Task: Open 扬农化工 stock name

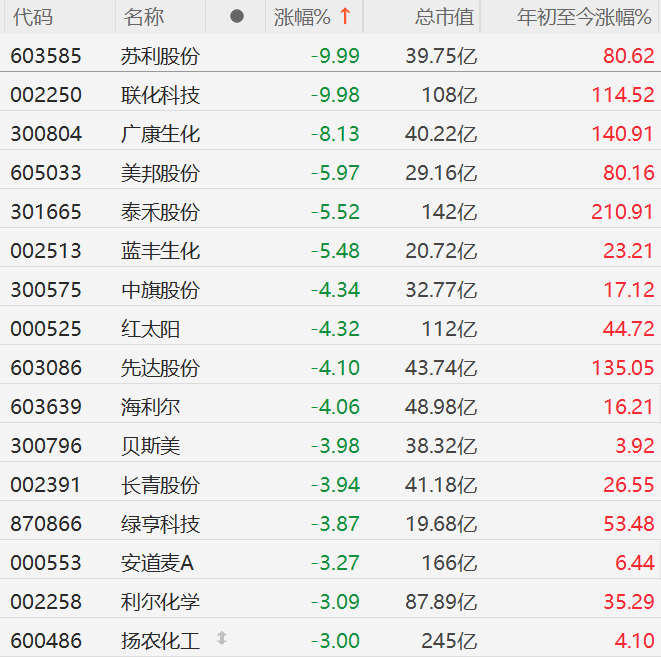Action: click(160, 641)
